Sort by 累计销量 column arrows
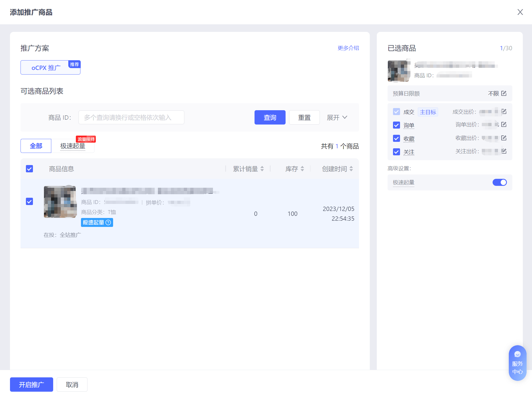532x396 pixels. (x=262, y=169)
